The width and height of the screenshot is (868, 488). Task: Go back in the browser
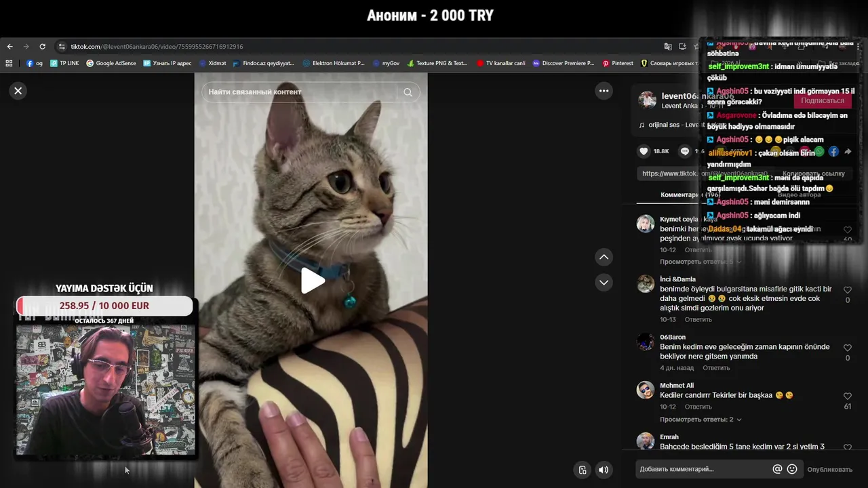(9, 47)
